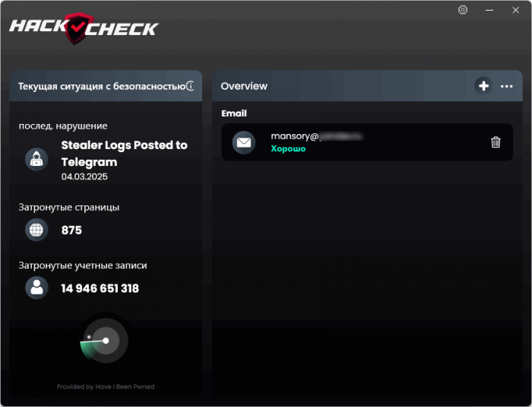The image size is (532, 407).
Task: Show security situation info icon
Action: coord(190,86)
